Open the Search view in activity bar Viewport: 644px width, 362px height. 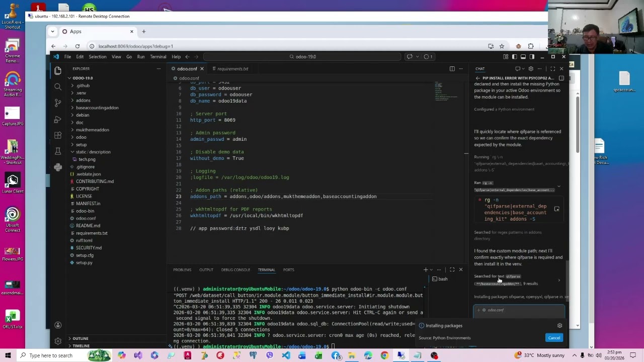pyautogui.click(x=58, y=87)
